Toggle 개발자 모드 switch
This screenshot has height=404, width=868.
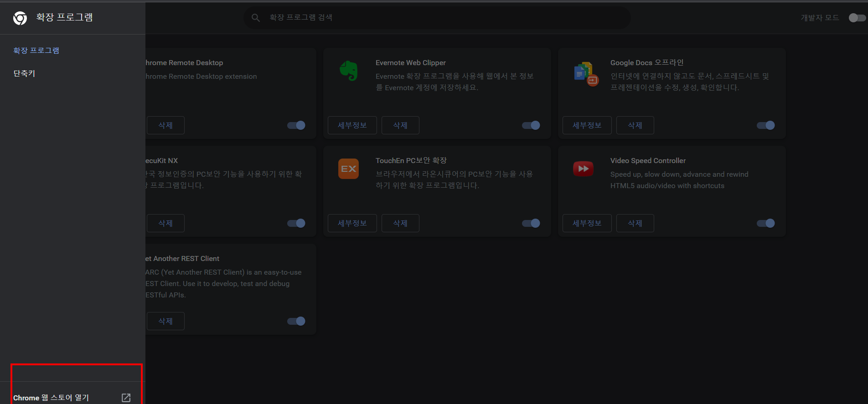coord(857,18)
